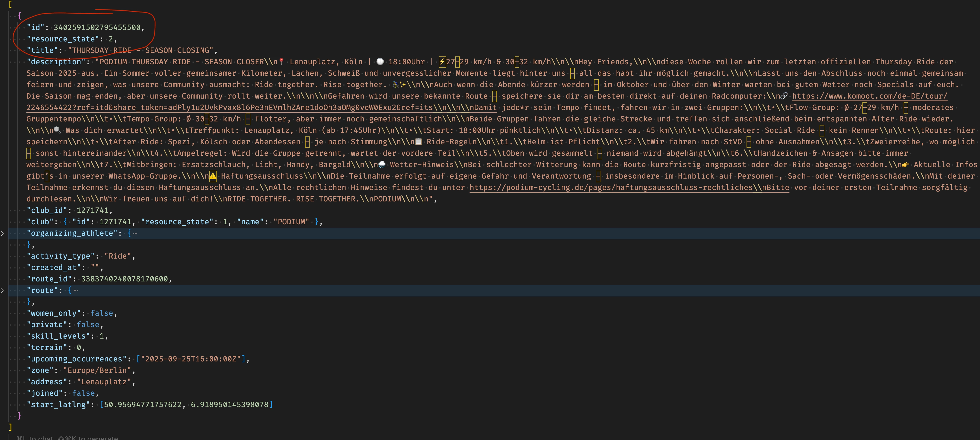Expand the organizing_athlete fold arrow in gutter
The width and height of the screenshot is (980, 440).
(2, 233)
